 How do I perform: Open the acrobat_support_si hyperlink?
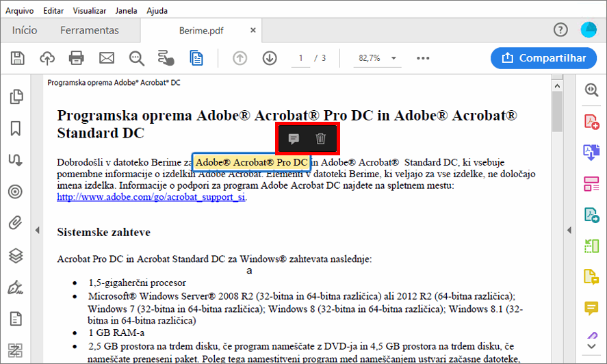(x=151, y=197)
